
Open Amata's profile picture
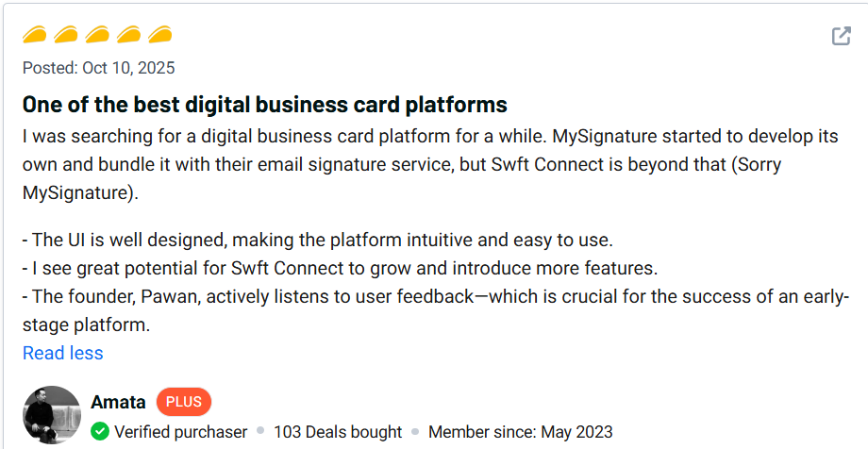point(52,414)
